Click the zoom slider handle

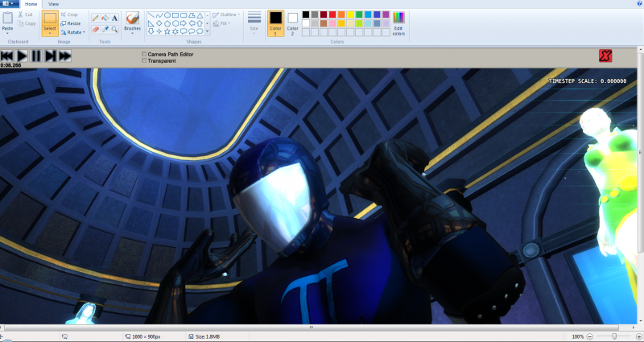(x=614, y=336)
